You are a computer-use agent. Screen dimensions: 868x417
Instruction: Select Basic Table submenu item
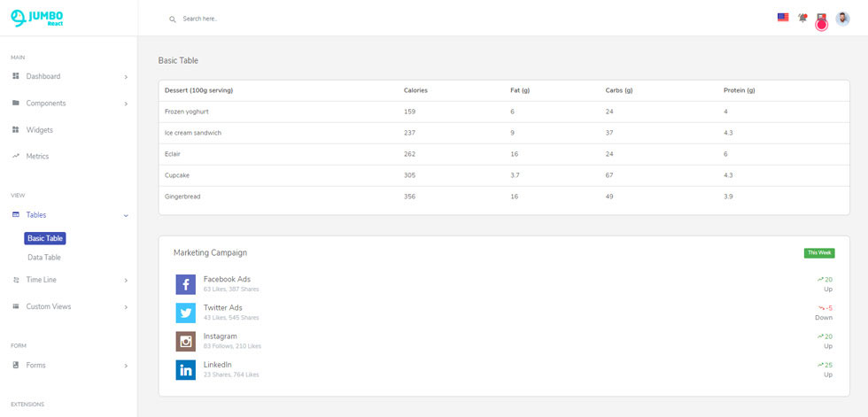coord(45,238)
